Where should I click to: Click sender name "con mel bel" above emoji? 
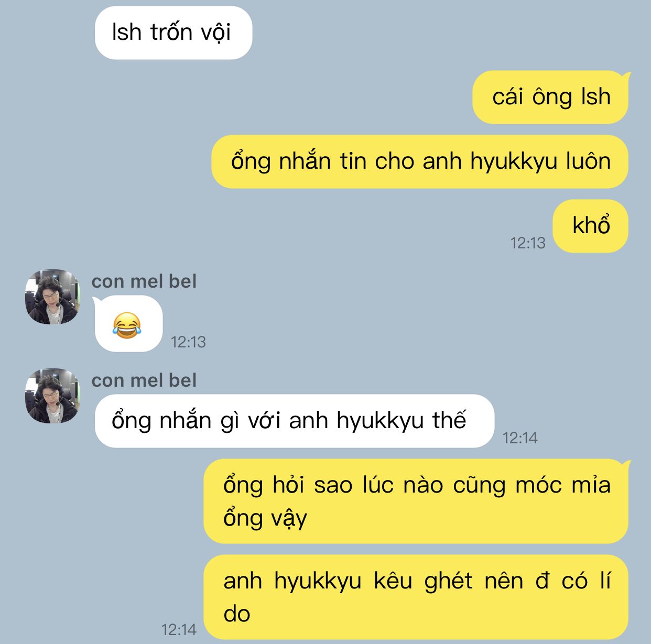point(144,281)
